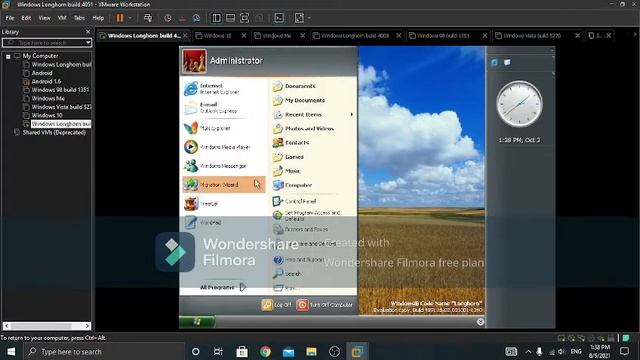Close the Windows Me tab

tap(302, 36)
